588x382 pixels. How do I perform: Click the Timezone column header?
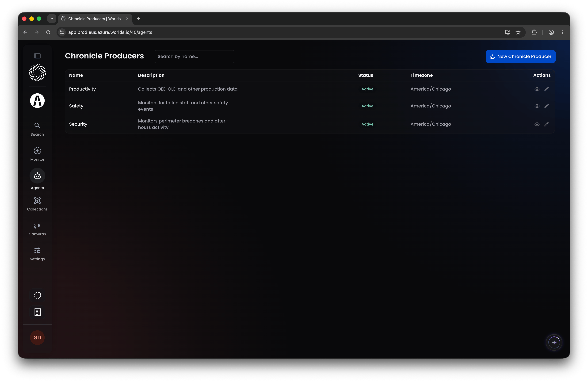421,75
